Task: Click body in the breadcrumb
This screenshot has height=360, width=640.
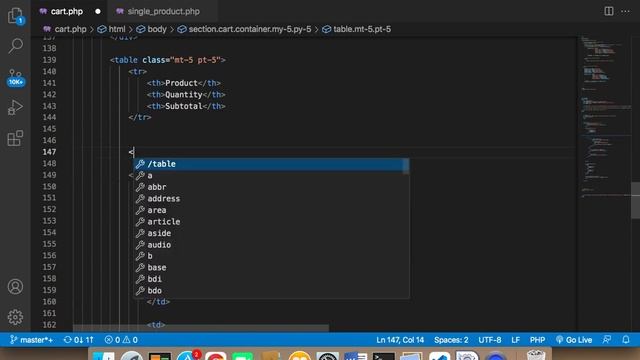Action: click(x=157, y=29)
